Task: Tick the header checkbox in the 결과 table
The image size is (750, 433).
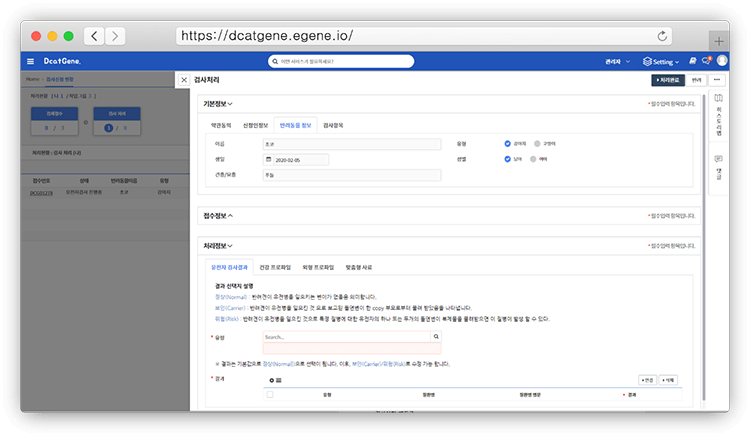Action: 269,395
